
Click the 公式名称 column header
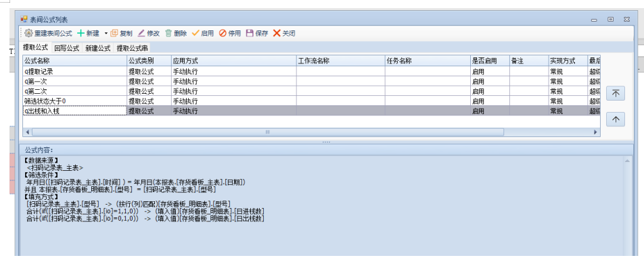point(74,61)
